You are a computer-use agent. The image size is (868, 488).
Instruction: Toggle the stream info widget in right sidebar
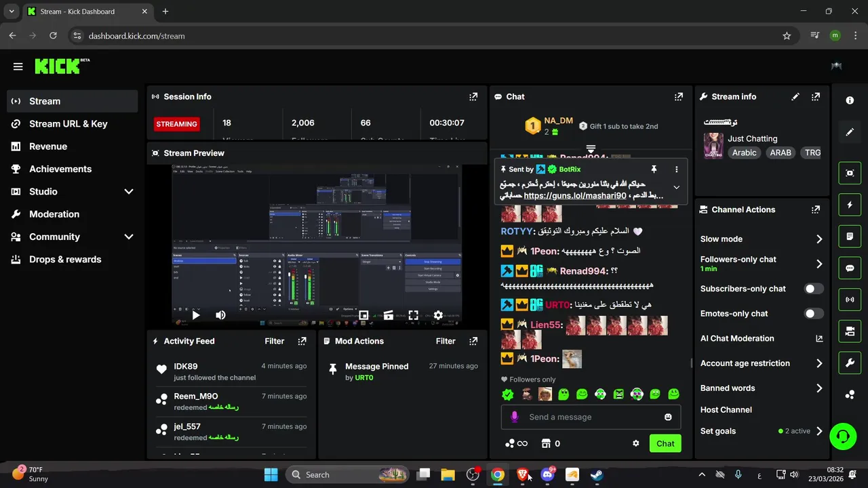coord(850,331)
